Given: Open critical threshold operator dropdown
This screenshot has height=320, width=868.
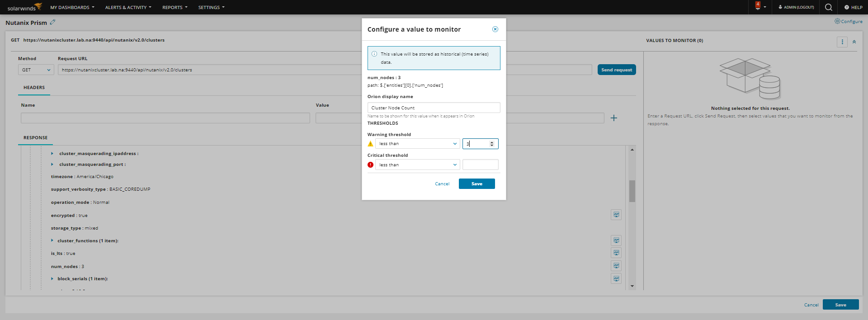Looking at the screenshot, I should coord(417,165).
